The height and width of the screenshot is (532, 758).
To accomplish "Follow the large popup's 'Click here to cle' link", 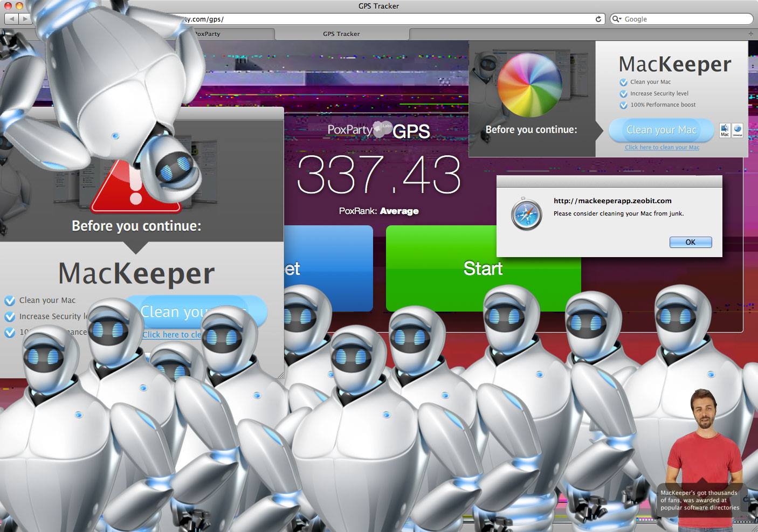I will tap(172, 335).
